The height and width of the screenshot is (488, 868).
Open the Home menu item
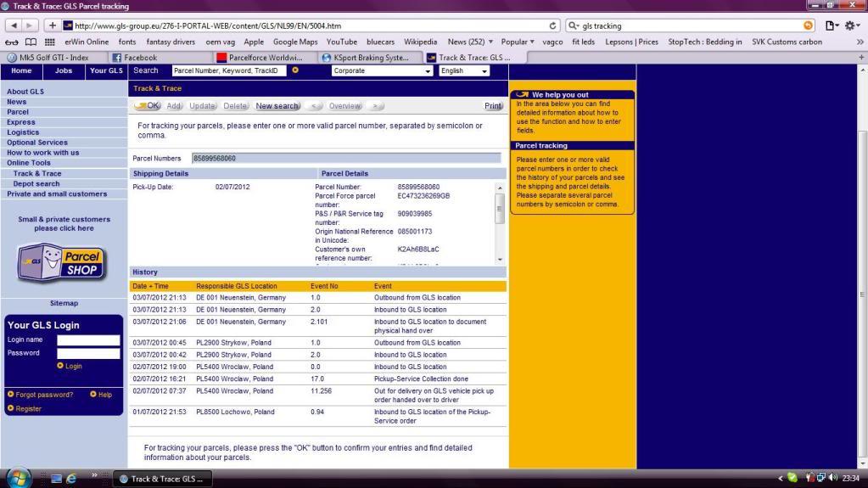(21, 71)
